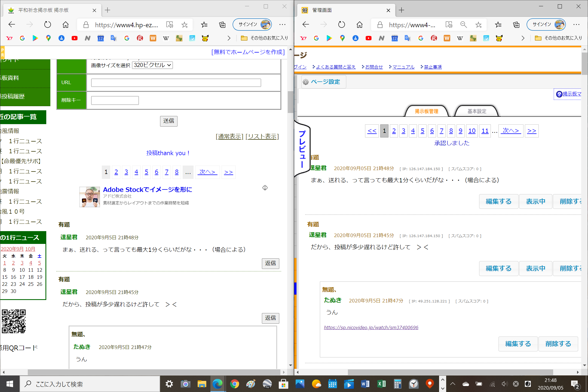The height and width of the screenshot is (392, 588).
Task: Show hidden system tray icons
Action: point(452,384)
